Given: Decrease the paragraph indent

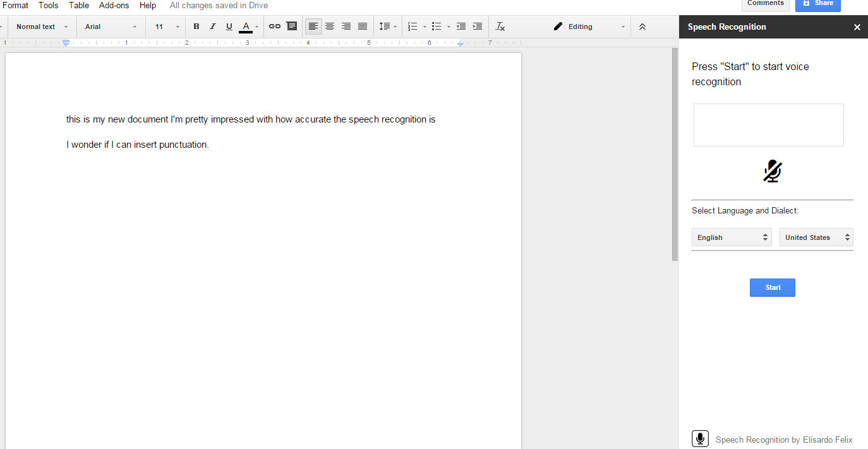Looking at the screenshot, I should pos(461,27).
